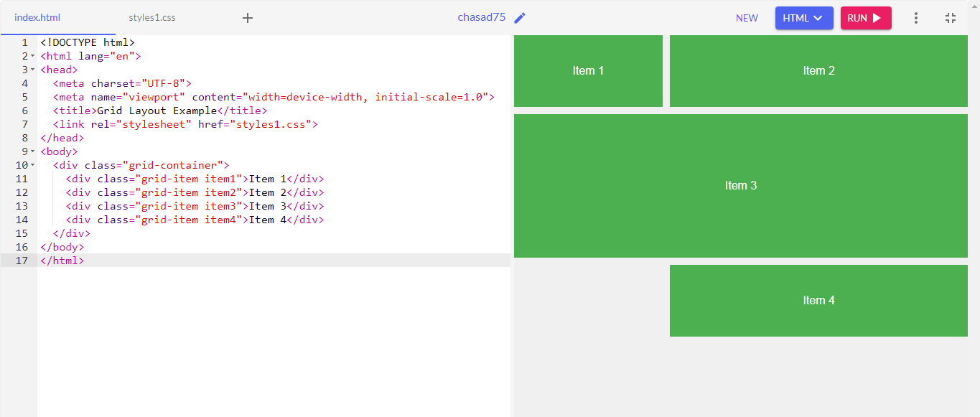980x417 pixels.
Task: Collapse the html tag fold on line 2
Action: pos(32,56)
